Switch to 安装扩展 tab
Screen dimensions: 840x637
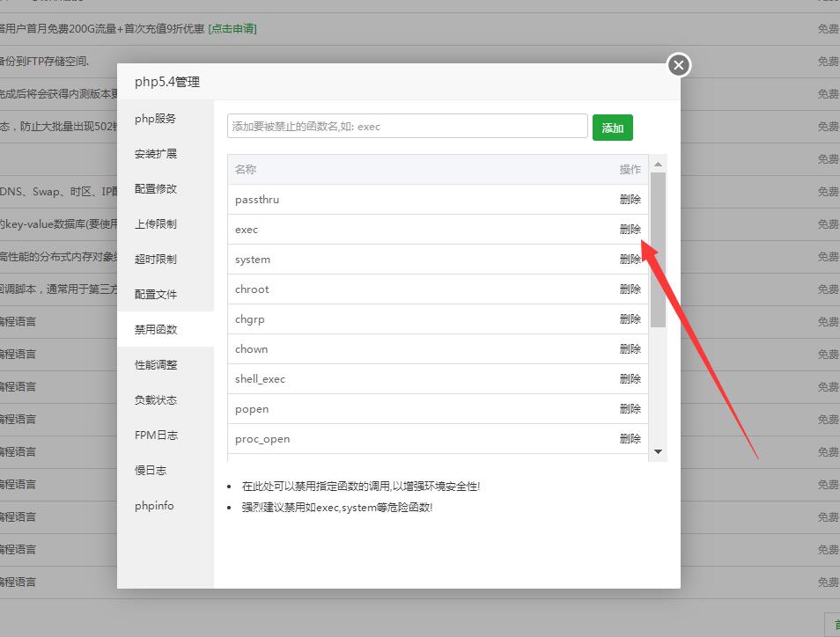[x=156, y=154]
